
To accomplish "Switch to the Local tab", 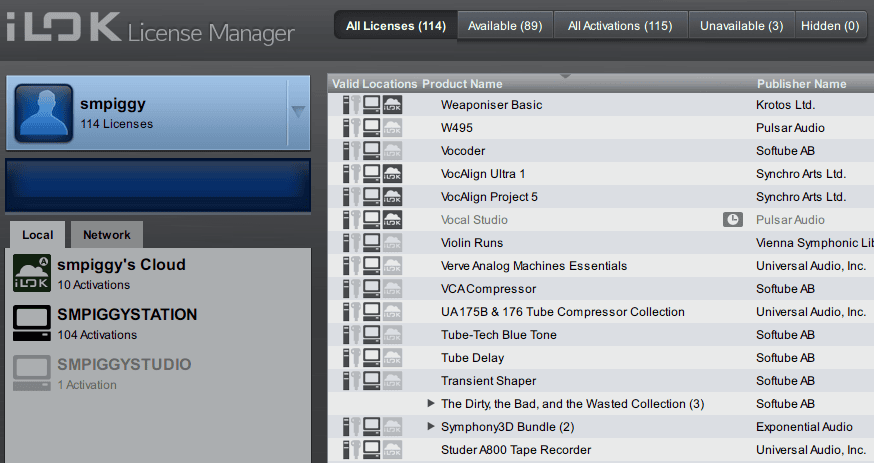I will (x=38, y=235).
